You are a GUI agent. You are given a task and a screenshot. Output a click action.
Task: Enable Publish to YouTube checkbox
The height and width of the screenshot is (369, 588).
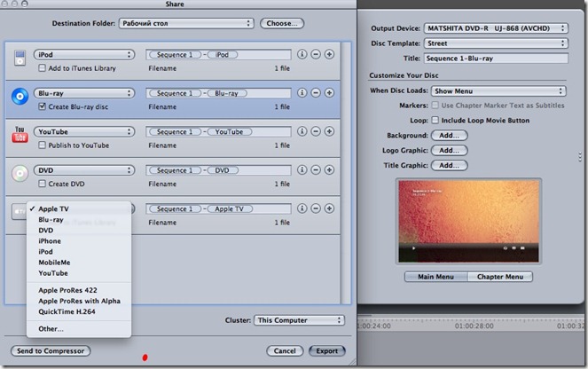coord(42,145)
